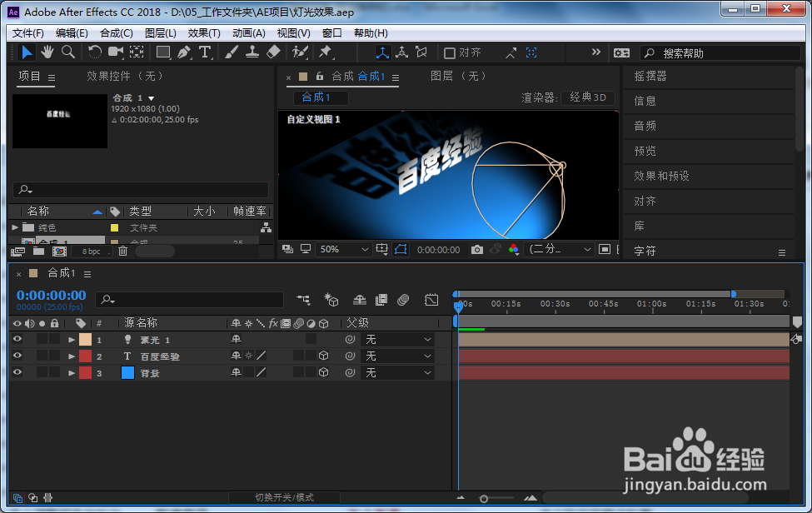The image size is (812, 513).
Task: Open the show channel color icon
Action: (x=513, y=250)
